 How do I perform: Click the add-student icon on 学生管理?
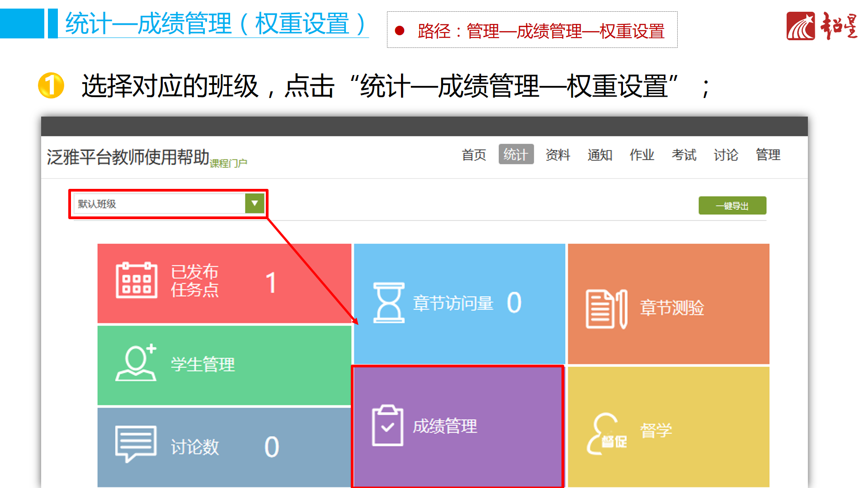coord(136,362)
